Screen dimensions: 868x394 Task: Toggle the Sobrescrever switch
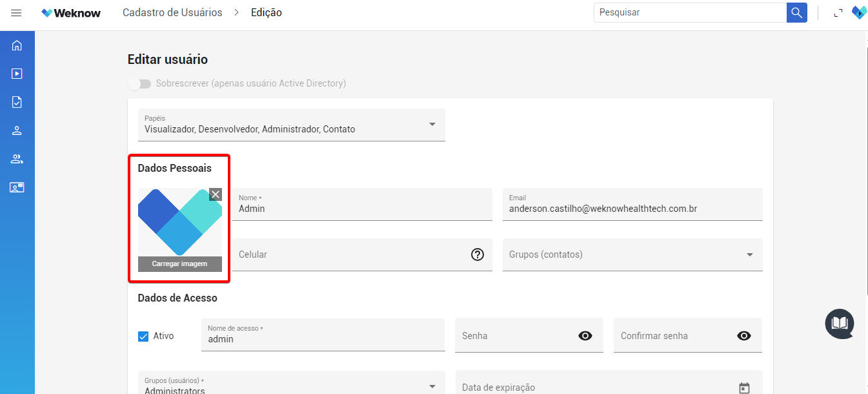click(x=139, y=84)
